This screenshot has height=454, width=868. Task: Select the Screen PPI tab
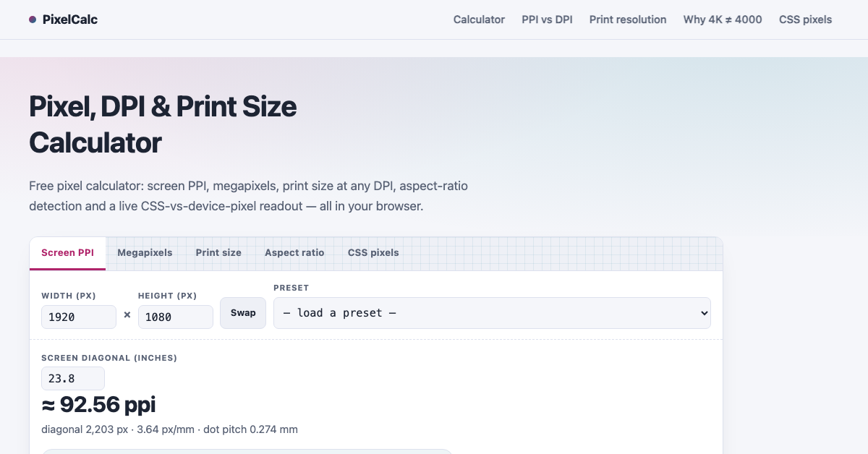click(x=68, y=253)
